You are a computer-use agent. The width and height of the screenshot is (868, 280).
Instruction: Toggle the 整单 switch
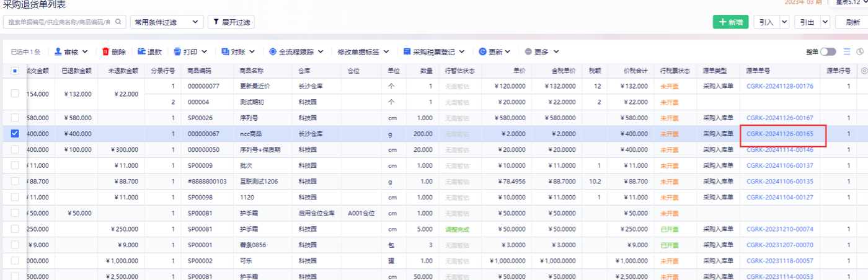click(x=829, y=52)
